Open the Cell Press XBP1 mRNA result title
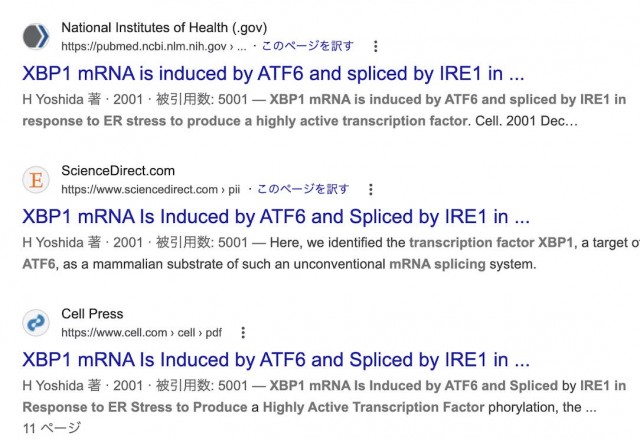This screenshot has width=640, height=439. pyautogui.click(x=276, y=360)
